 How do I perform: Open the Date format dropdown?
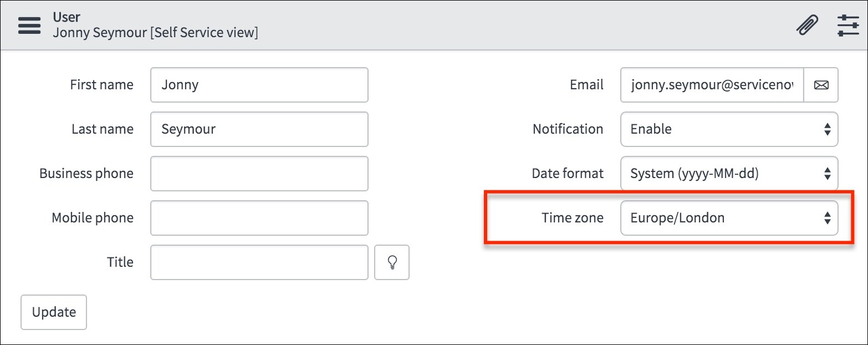729,174
